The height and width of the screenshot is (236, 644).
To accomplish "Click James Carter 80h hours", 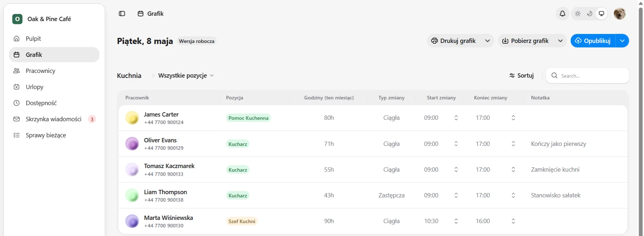I will pos(329,118).
